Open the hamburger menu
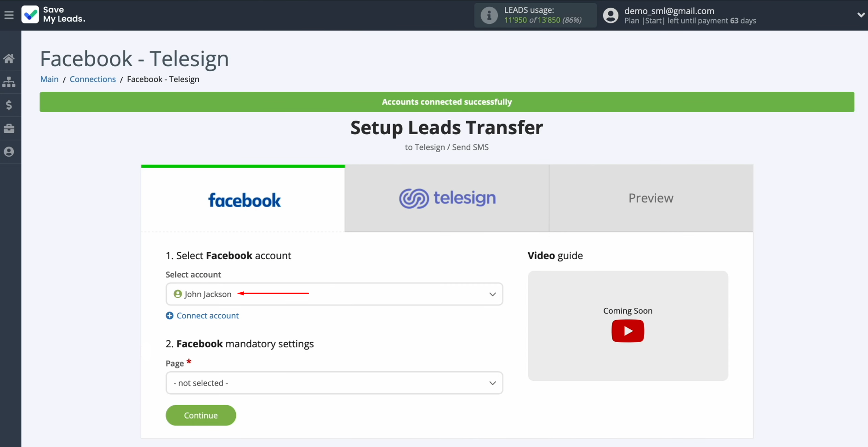 tap(9, 15)
